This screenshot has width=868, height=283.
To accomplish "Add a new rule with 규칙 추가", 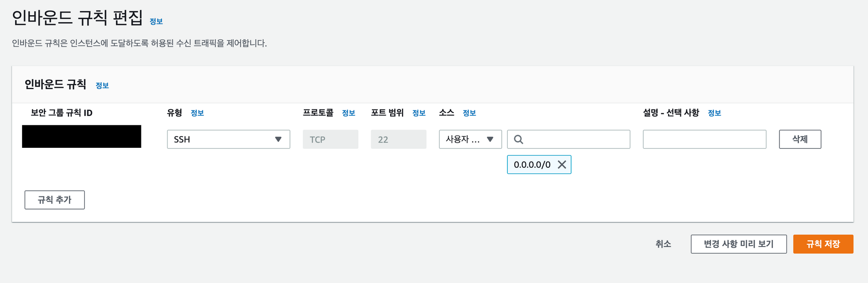I will [55, 200].
